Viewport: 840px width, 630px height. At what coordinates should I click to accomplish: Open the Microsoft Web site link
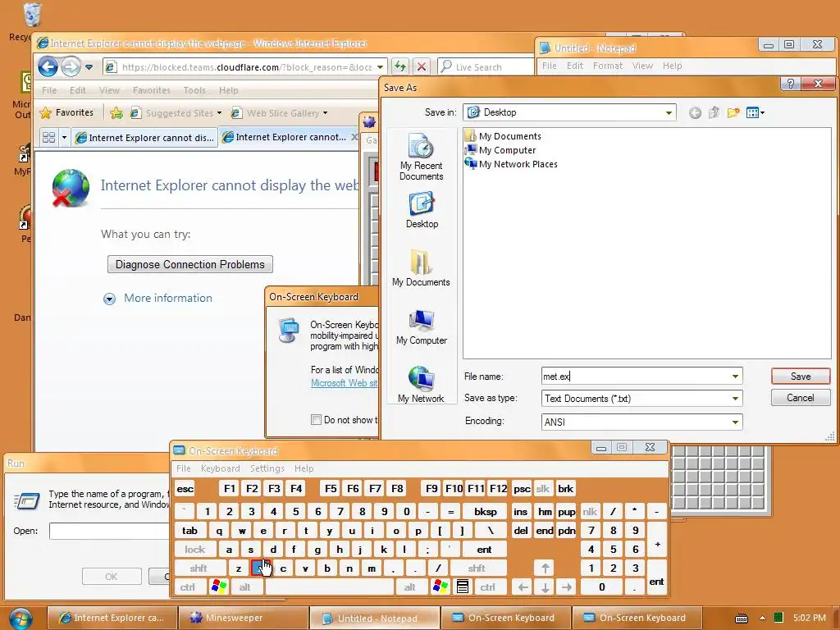[344, 383]
